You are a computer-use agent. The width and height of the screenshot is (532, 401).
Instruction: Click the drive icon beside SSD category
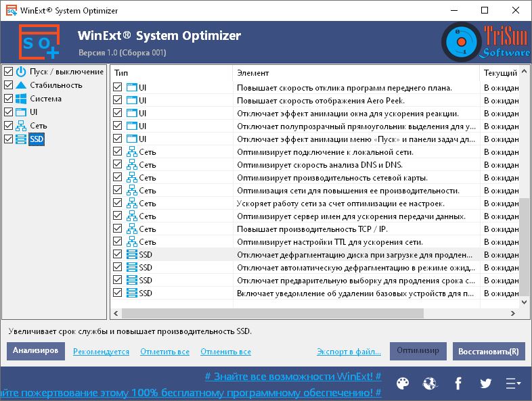(21, 139)
